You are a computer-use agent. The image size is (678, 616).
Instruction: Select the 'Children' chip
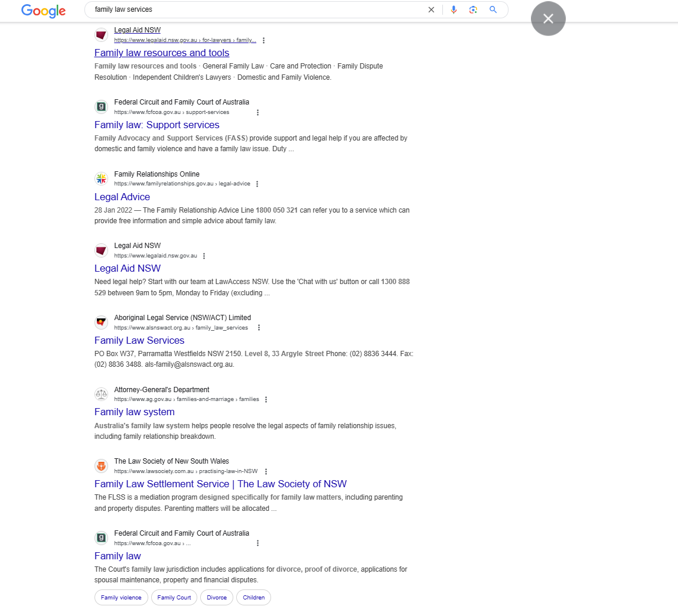[254, 598]
